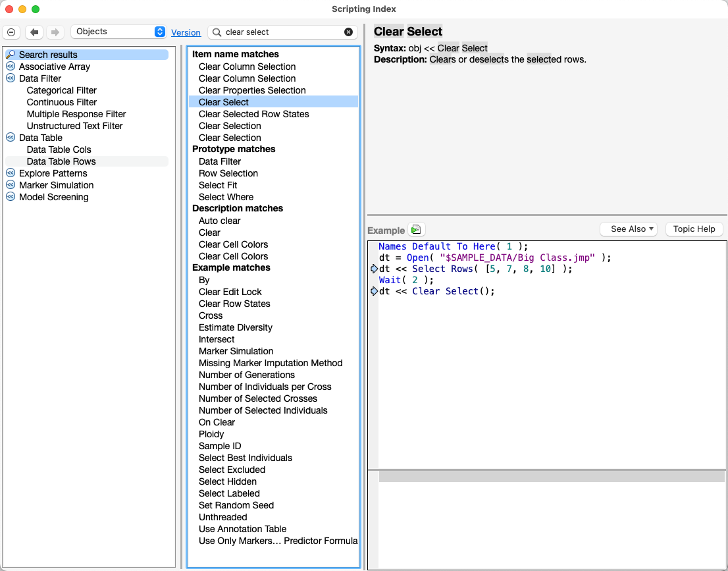Clear the search field using the X icon

click(348, 32)
